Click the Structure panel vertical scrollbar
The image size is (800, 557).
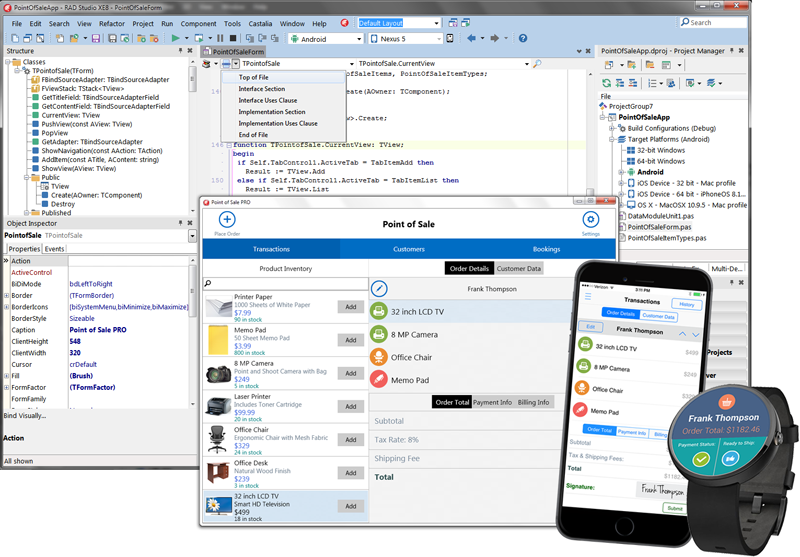click(192, 135)
